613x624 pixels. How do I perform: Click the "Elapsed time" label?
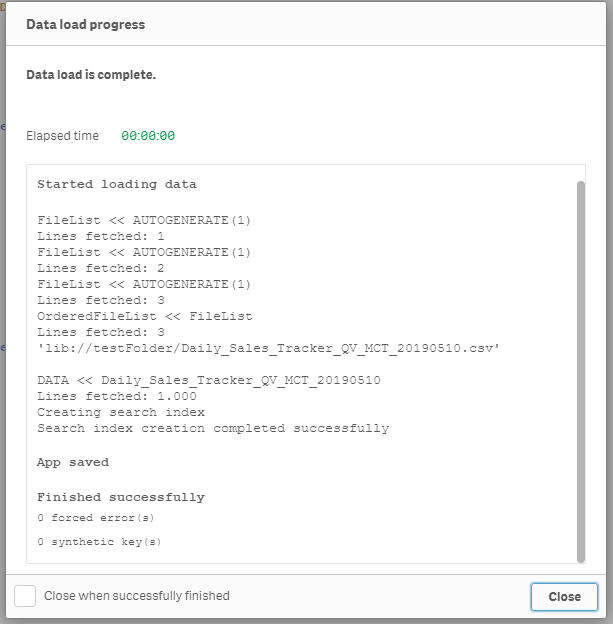tap(62, 136)
